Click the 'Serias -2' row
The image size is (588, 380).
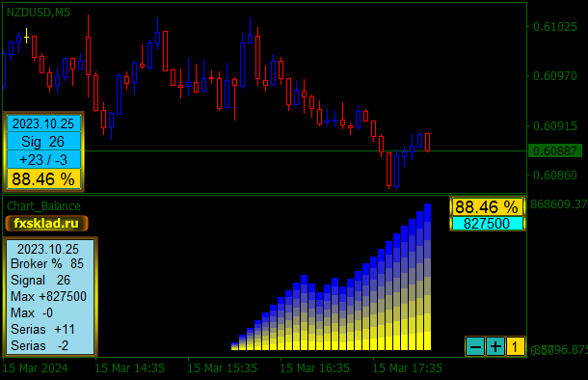pyautogui.click(x=40, y=345)
